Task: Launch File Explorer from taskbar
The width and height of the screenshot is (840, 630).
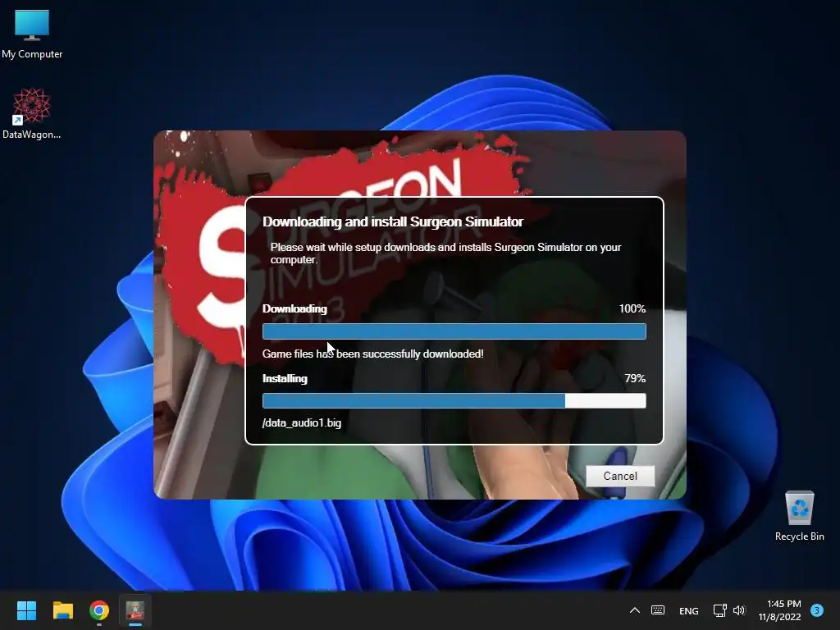Action: pyautogui.click(x=62, y=610)
